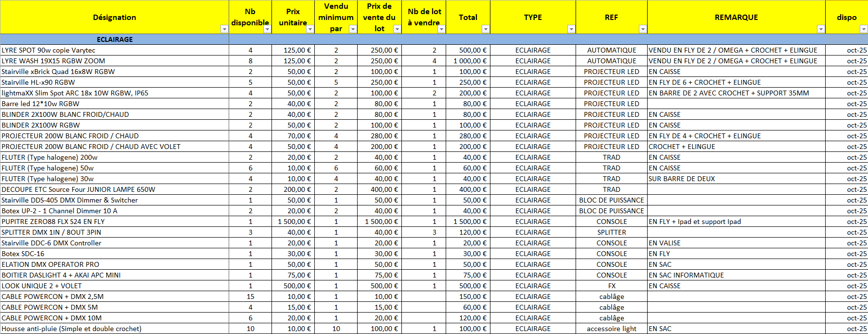Expand the Prix de vente du lot filter

tap(397, 29)
